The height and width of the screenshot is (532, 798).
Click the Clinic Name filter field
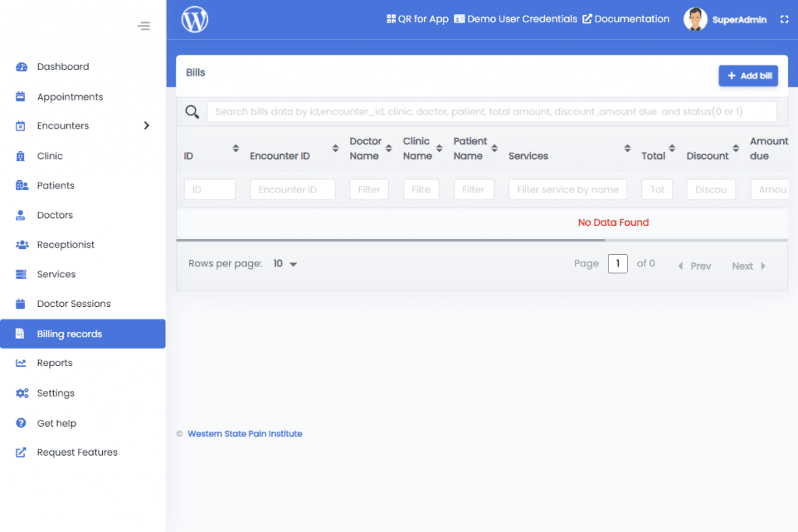coord(421,189)
